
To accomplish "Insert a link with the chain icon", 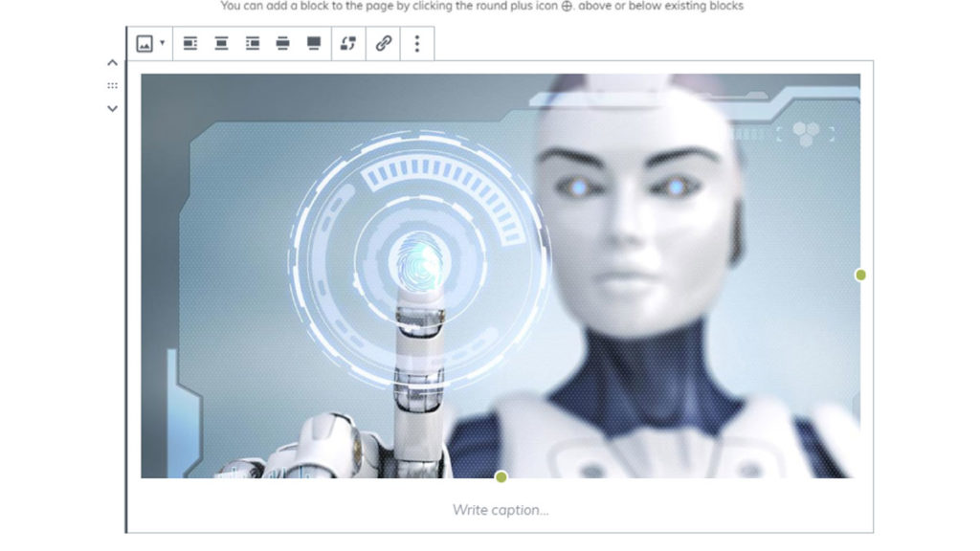I will point(384,44).
